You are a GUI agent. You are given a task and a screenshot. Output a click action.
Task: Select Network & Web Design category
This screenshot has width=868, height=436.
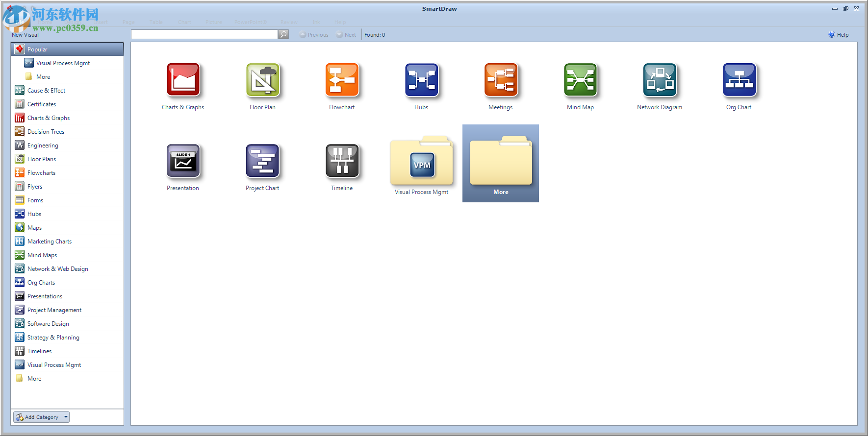click(58, 269)
